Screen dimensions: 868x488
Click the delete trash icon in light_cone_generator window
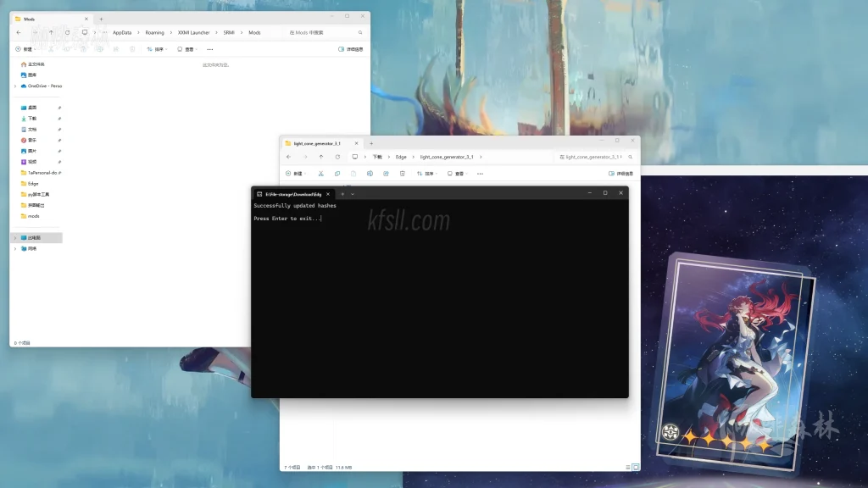tap(402, 174)
